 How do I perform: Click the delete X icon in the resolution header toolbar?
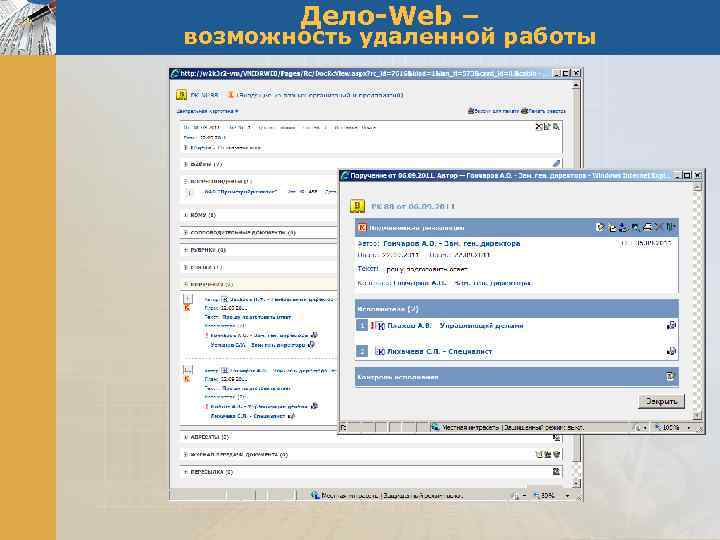click(659, 227)
